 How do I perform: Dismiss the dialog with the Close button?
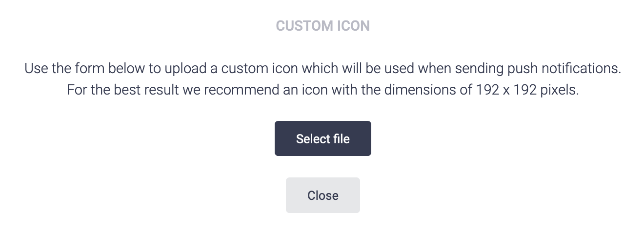click(322, 195)
